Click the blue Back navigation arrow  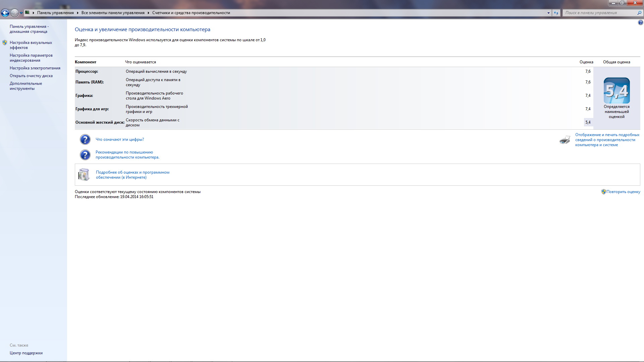pos(5,13)
